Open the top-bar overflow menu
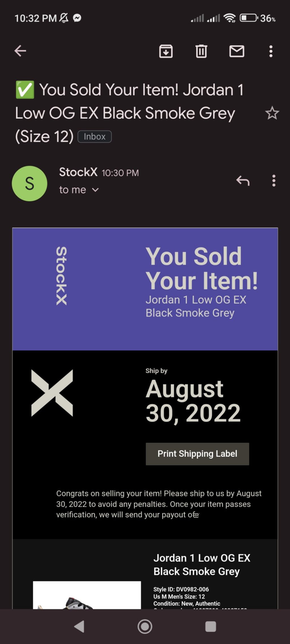 271,51
